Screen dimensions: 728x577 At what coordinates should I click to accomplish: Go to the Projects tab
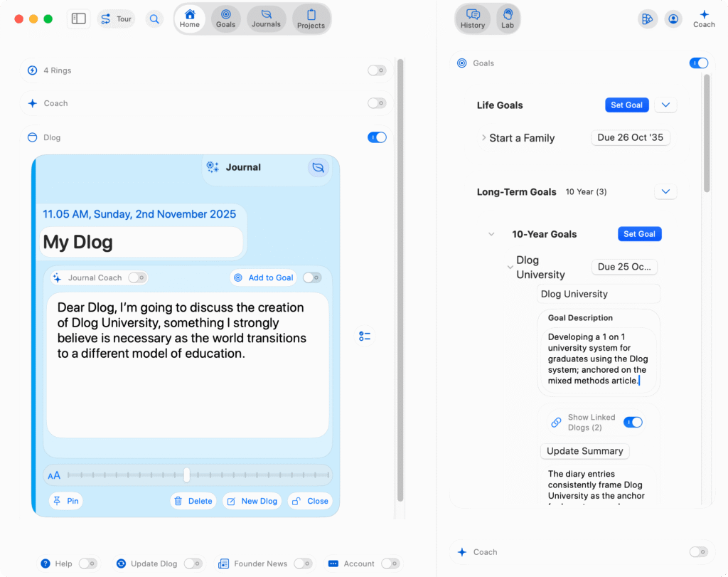click(311, 19)
